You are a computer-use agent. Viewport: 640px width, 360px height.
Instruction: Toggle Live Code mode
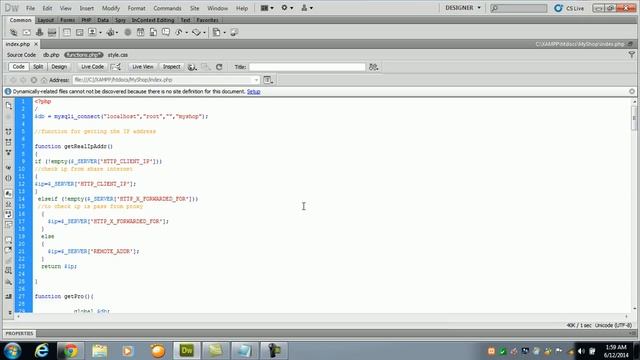(92, 67)
